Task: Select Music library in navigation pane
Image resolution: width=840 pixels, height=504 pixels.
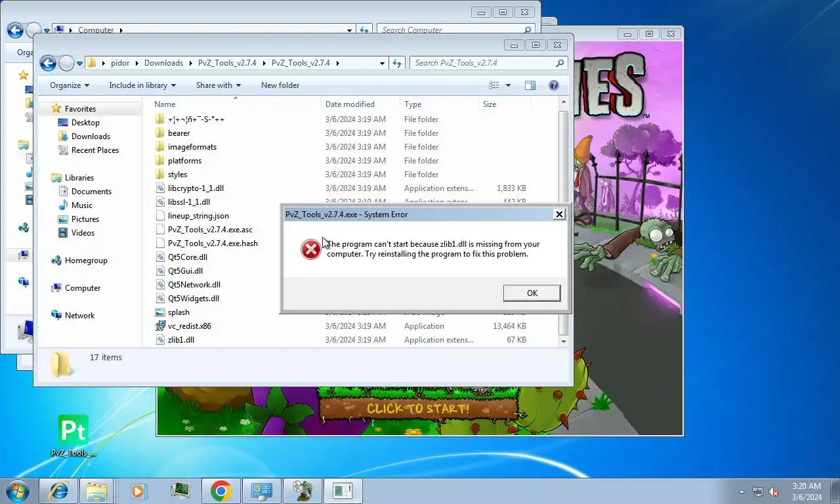Action: [82, 205]
